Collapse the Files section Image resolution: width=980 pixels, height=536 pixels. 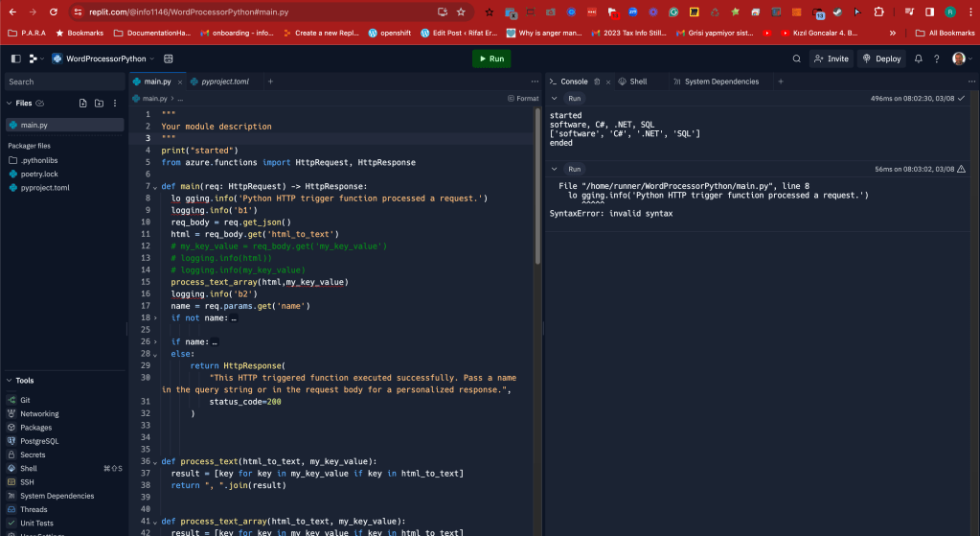point(10,104)
